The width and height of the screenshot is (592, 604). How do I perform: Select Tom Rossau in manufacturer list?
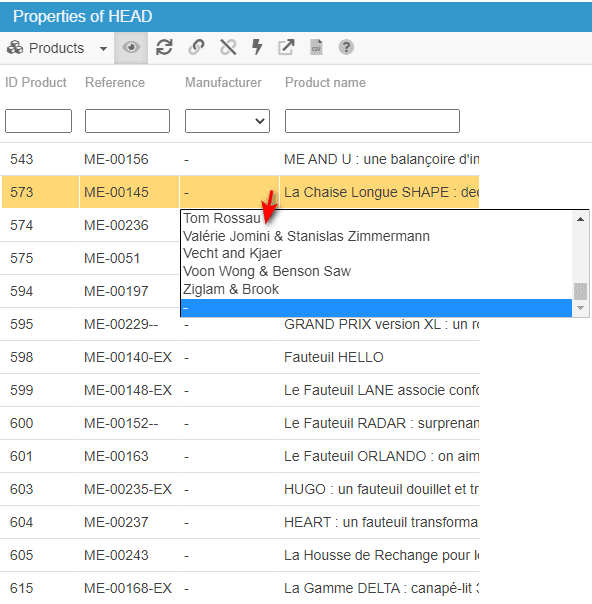coord(222,218)
